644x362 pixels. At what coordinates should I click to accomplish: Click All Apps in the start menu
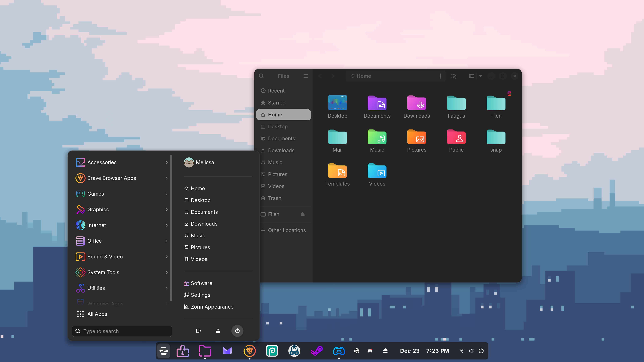[97, 314]
